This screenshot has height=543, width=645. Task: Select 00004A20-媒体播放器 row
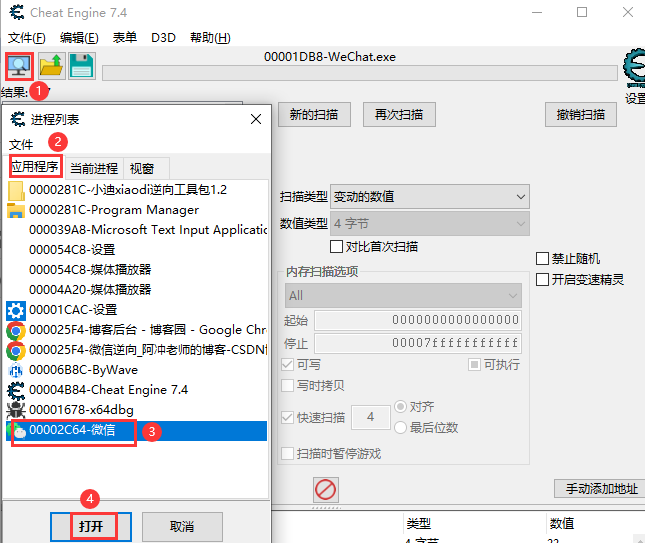click(137, 290)
